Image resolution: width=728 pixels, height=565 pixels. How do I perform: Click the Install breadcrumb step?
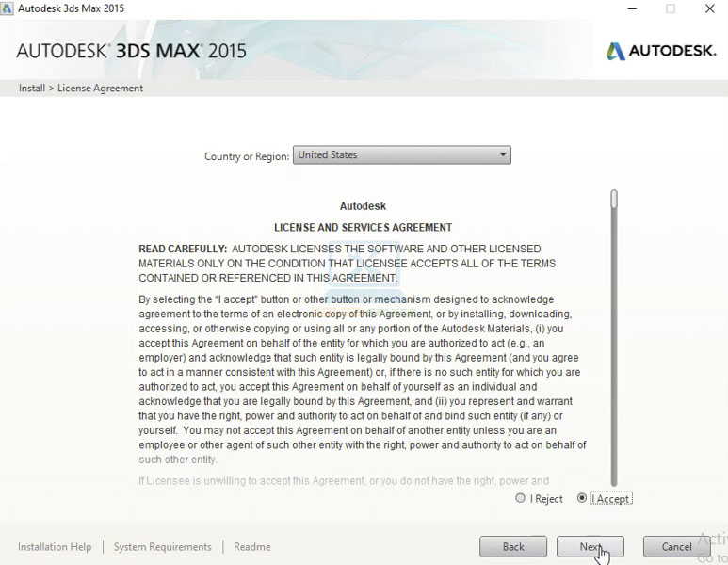coord(31,89)
